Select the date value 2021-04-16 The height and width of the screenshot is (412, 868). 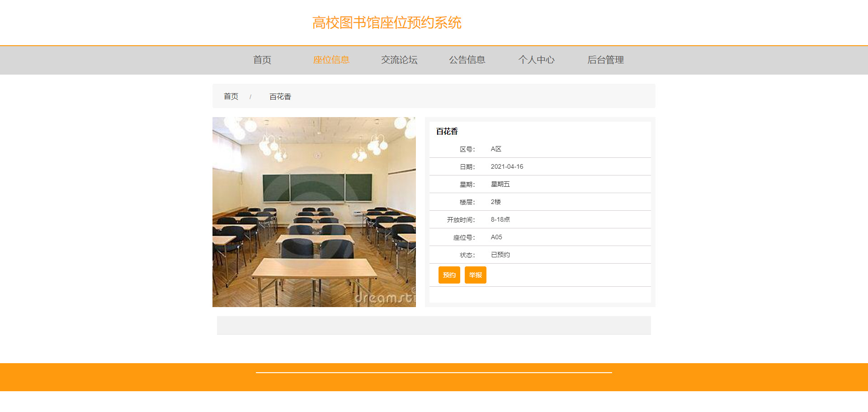pos(507,166)
